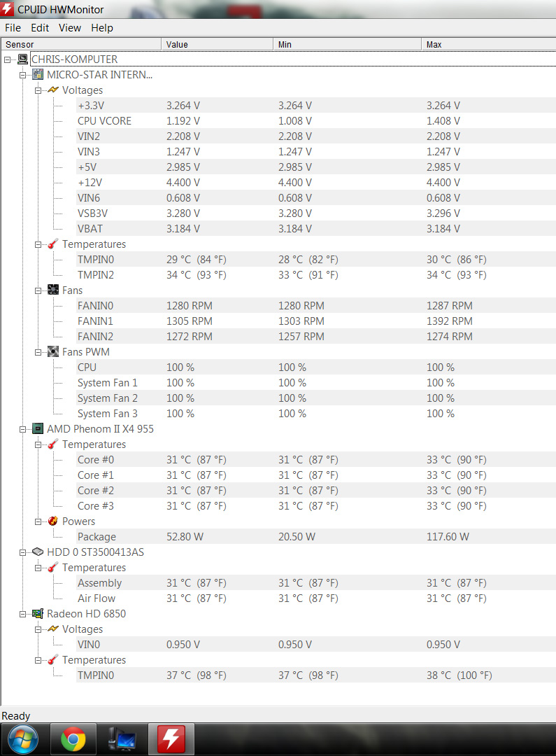Click the AMD Phenom II X4 955 processor icon
This screenshot has width=556, height=756.
[x=38, y=429]
